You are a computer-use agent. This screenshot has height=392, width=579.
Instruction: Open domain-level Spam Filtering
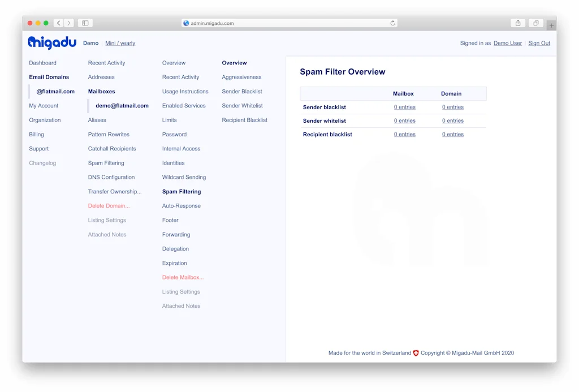[x=106, y=163]
